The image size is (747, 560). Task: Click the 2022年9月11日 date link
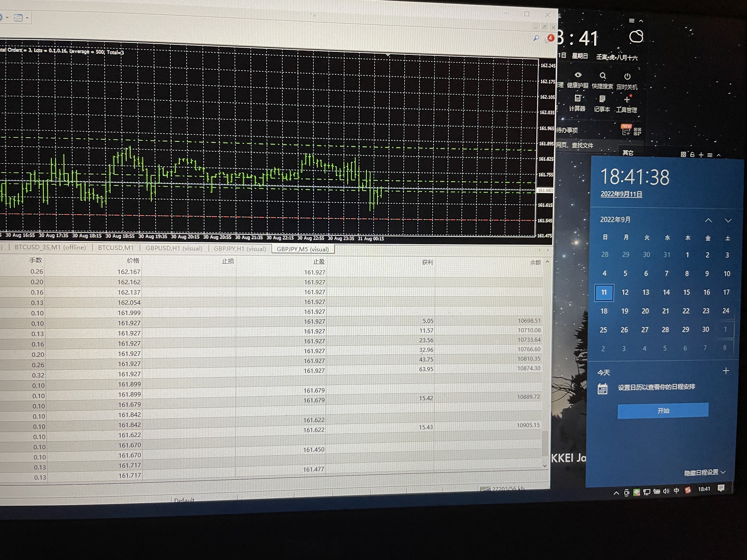pos(621,194)
